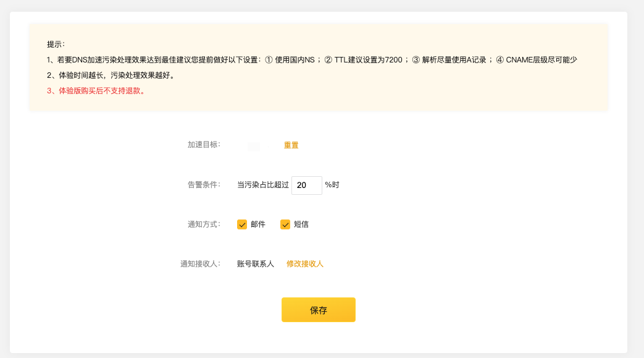
Task: Open the 修改接收人 link
Action: pos(304,264)
